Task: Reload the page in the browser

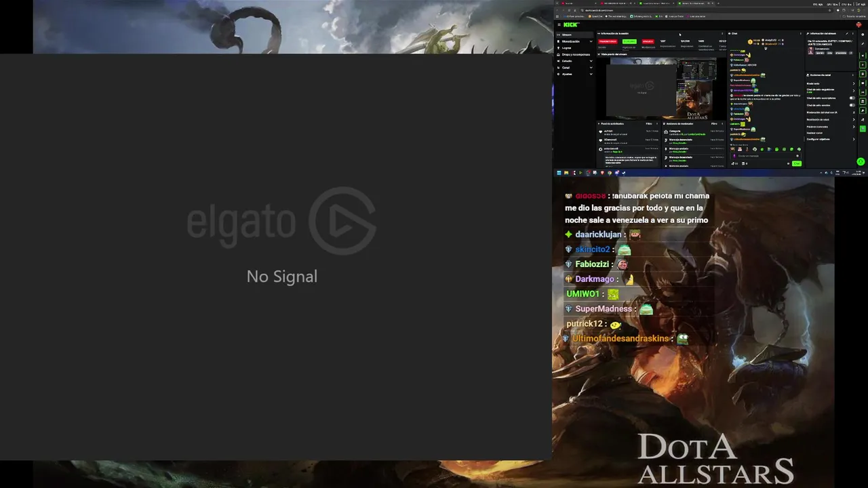Action: 569,10
